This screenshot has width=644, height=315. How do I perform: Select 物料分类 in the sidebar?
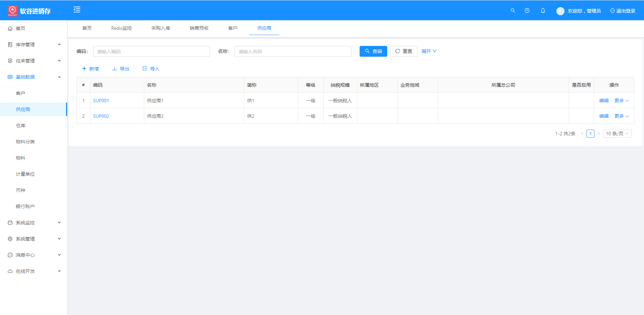[x=25, y=142]
